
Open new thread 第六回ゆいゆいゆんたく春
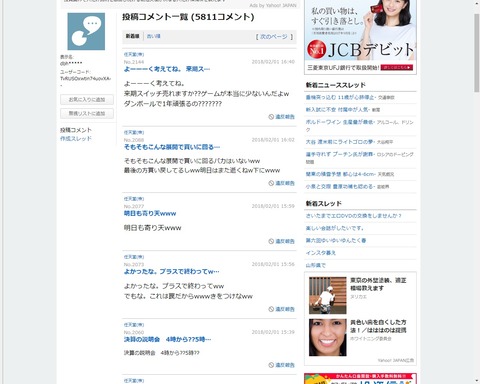[x=336, y=240]
